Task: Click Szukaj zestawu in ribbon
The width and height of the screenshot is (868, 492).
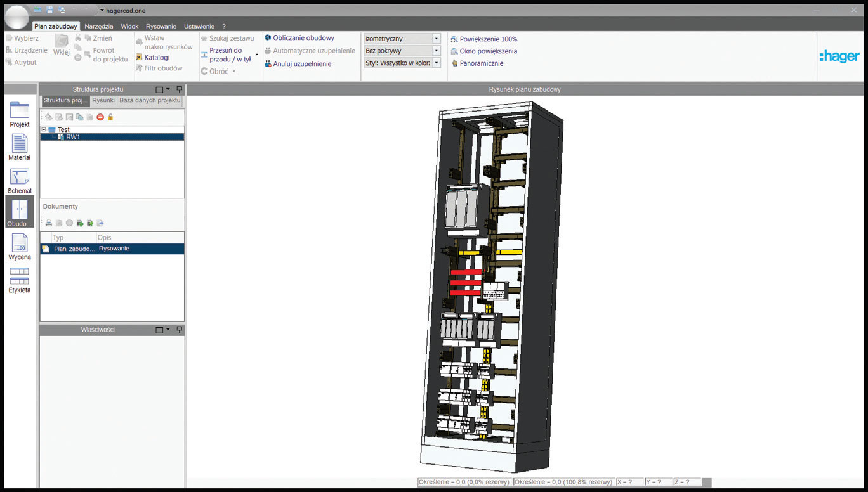Action: coord(227,38)
